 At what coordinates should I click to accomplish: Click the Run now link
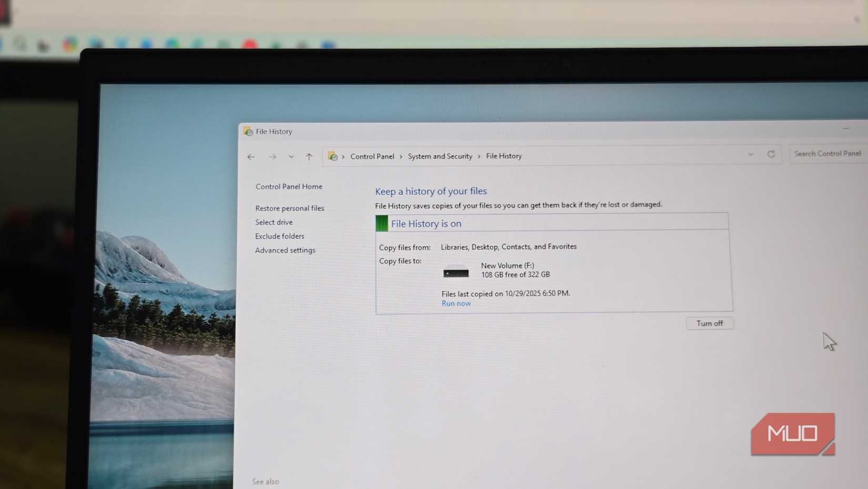456,303
